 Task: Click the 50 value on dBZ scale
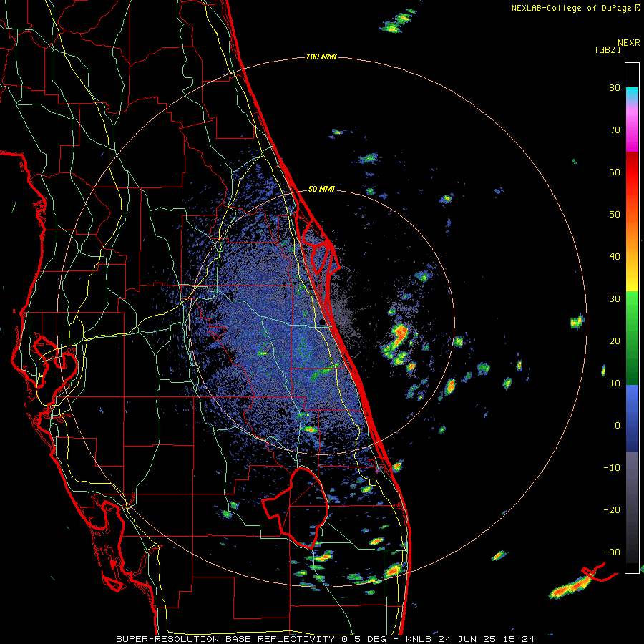615,215
